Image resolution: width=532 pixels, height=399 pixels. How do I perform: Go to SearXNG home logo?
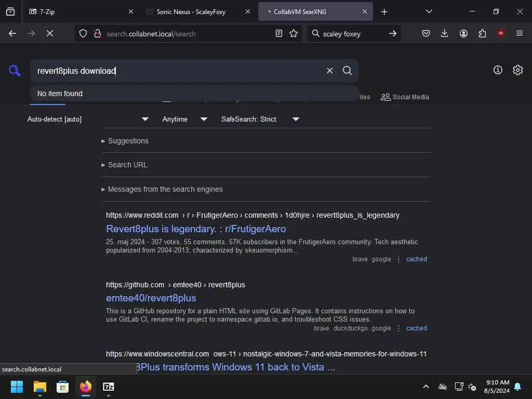click(x=15, y=71)
